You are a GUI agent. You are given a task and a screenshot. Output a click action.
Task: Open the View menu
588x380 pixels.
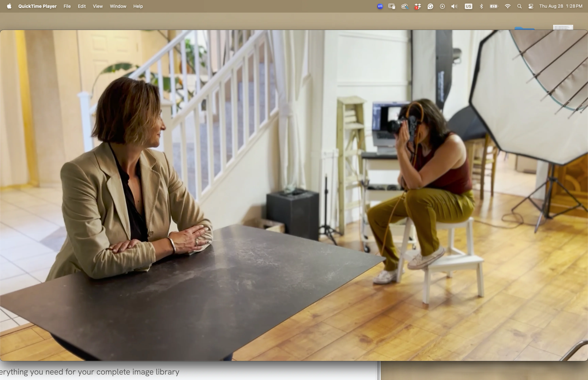97,6
